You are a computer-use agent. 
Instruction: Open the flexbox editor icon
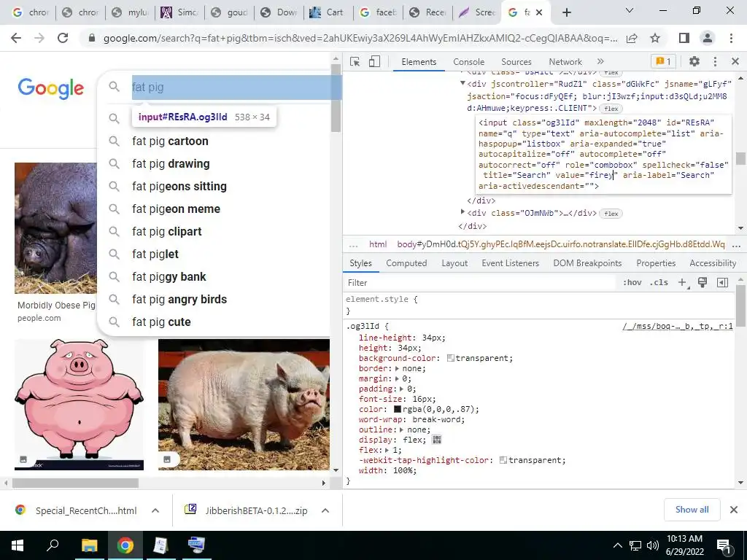(436, 440)
